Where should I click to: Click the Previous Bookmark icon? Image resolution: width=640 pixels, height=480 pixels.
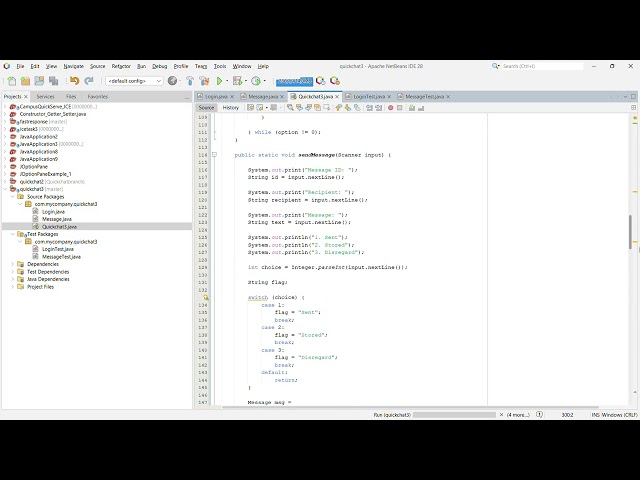[338, 107]
